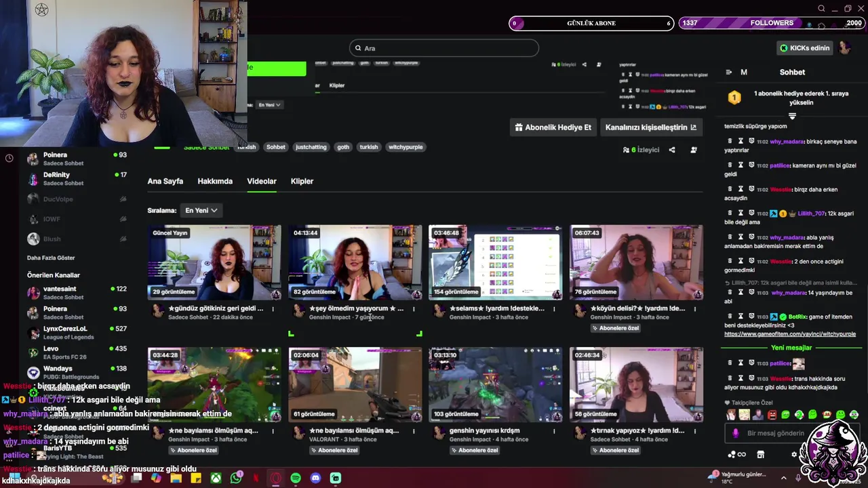The image size is (868, 488).
Task: Open Netflix from the taskbar
Action: click(256, 478)
